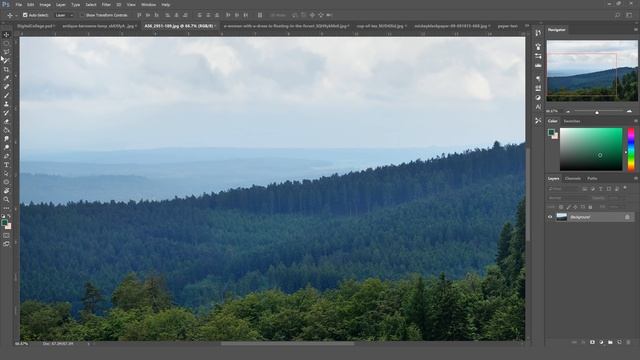The image size is (640, 360).
Task: Toggle lock all padlock icon
Action: point(590,207)
